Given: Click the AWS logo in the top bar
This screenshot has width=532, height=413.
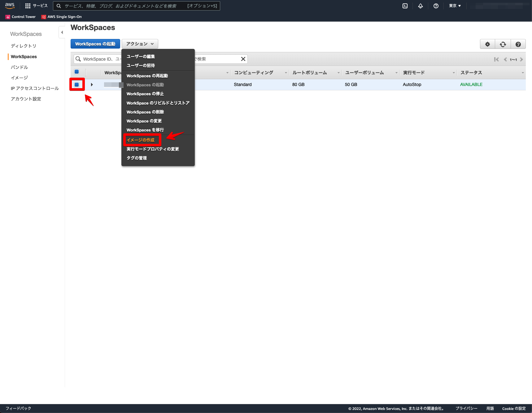Looking at the screenshot, I should (10, 6).
